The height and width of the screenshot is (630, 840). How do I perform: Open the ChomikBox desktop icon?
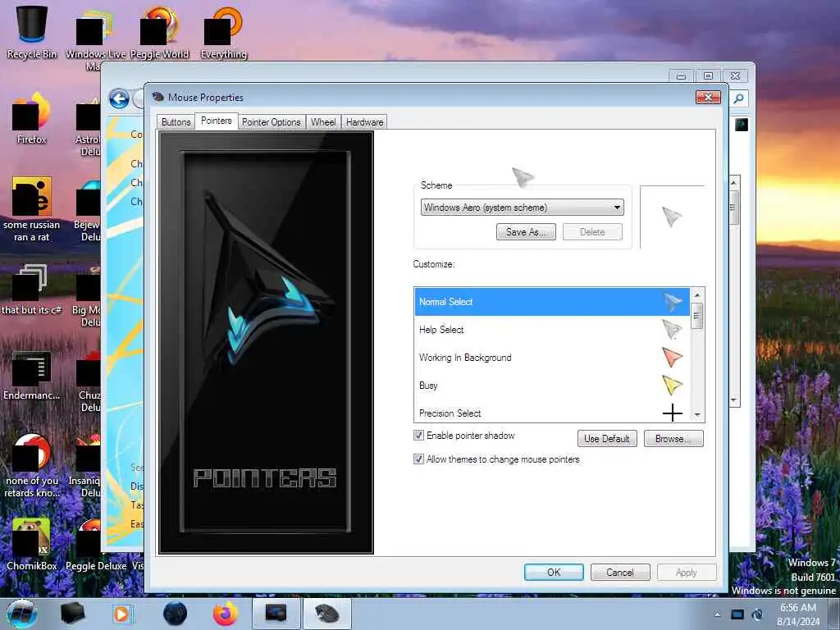[32, 544]
